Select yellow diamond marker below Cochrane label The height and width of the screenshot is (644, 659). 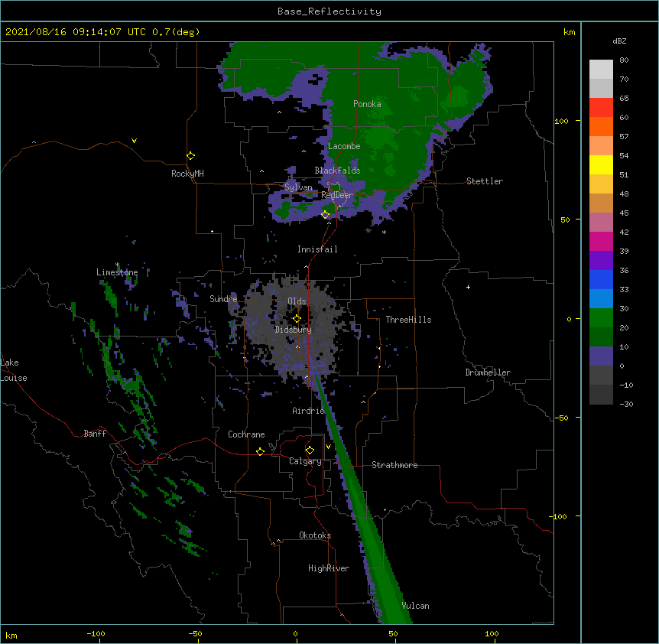(260, 451)
